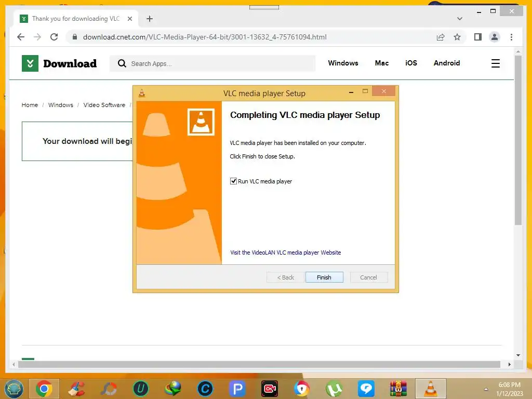Open uTorrent from the taskbar
The image size is (532, 399).
coord(334,389)
